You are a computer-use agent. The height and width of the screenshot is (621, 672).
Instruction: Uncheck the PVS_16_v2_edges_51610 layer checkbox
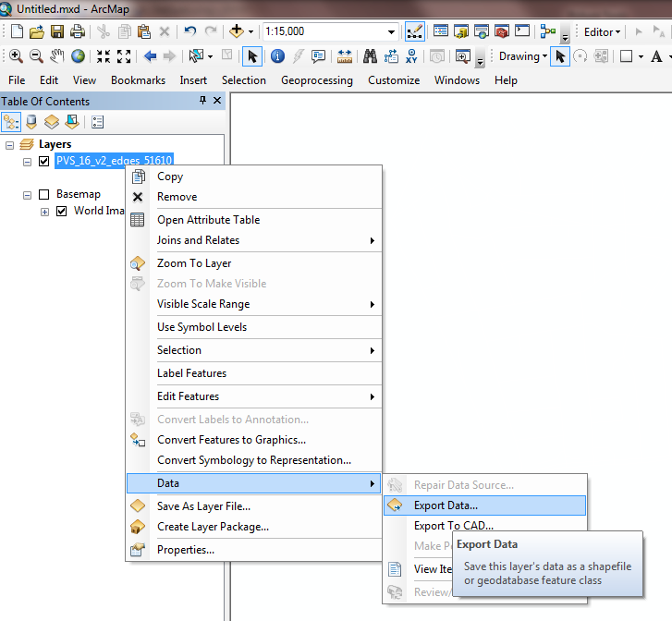point(43,161)
